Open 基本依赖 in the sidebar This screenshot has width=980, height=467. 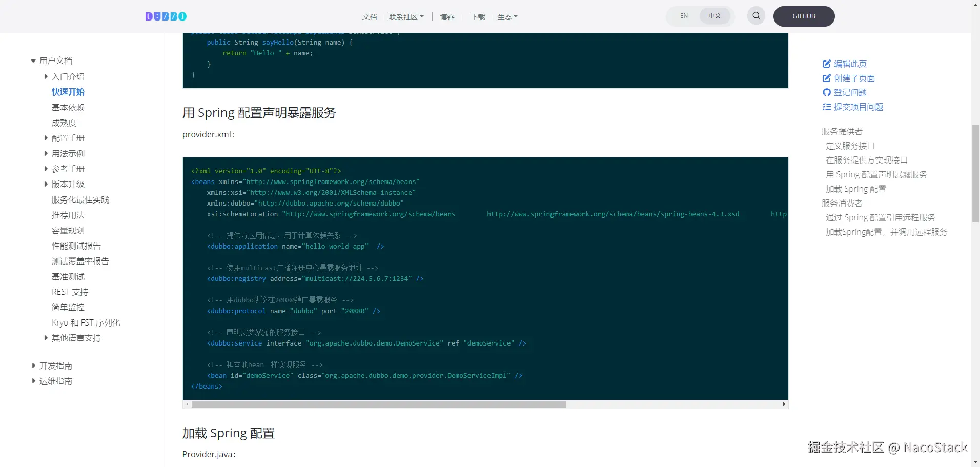click(x=68, y=107)
